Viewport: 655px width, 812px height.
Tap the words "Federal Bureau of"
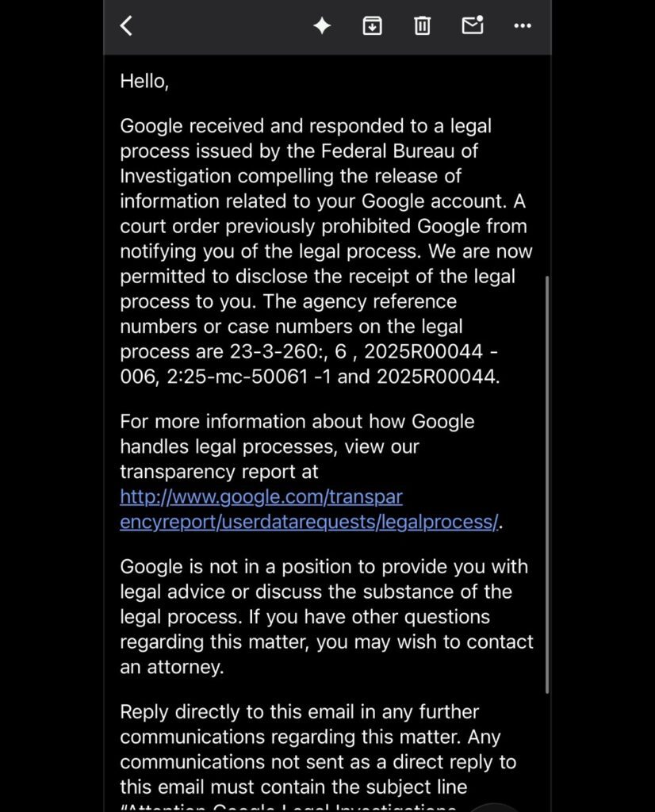click(399, 151)
